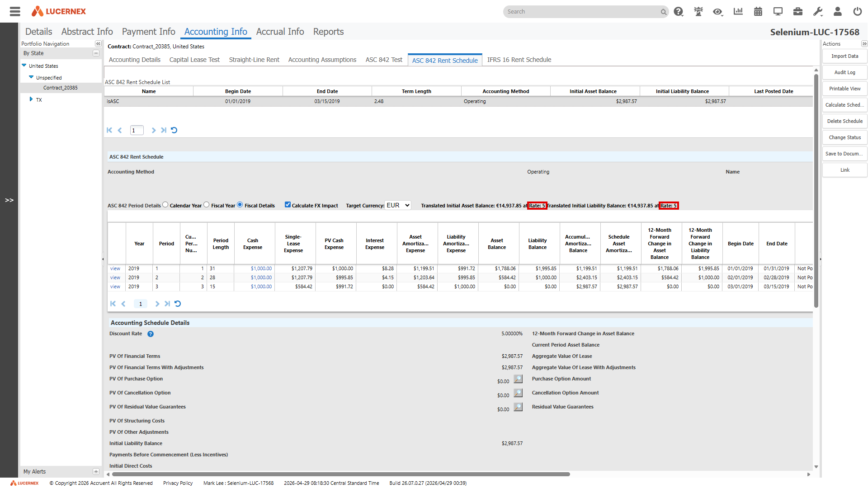Switch to the Details tab
Screen dimensions: 868x488
point(39,32)
